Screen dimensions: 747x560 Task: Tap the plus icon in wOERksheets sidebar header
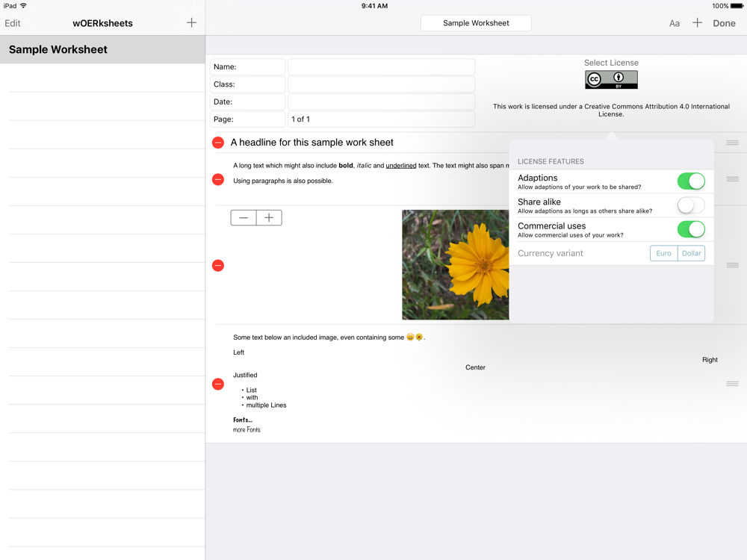(191, 23)
